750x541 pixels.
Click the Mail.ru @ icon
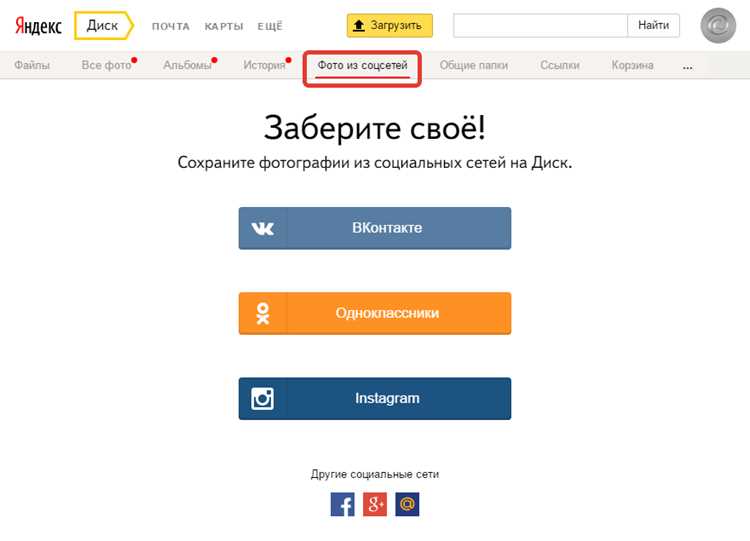point(407,505)
